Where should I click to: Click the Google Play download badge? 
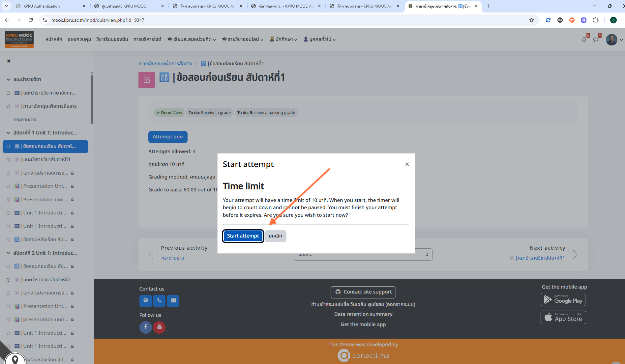tap(563, 299)
